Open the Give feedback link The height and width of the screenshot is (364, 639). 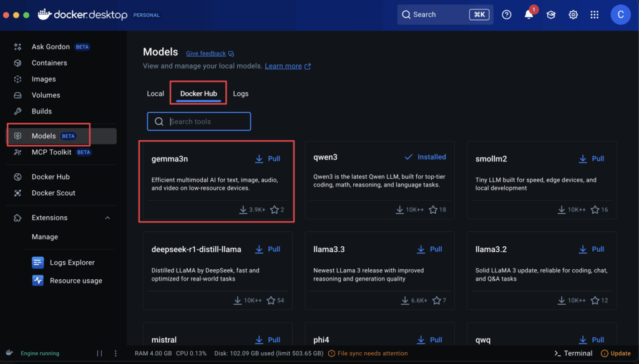pos(206,54)
